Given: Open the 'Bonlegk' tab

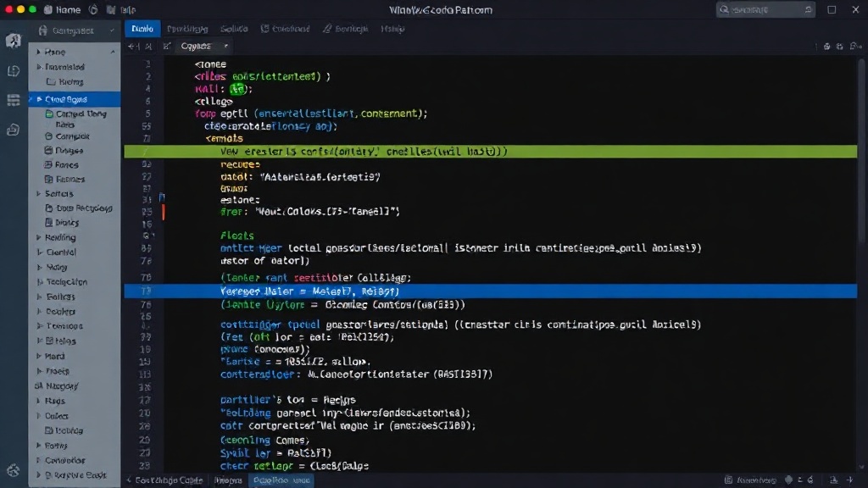Looking at the screenshot, I should pos(346,29).
